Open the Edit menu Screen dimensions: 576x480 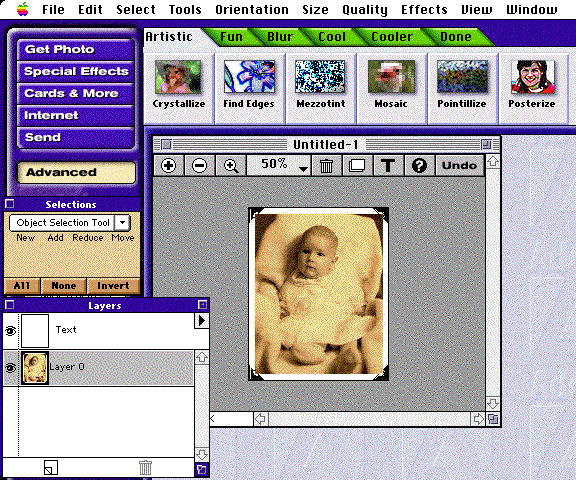tap(90, 10)
